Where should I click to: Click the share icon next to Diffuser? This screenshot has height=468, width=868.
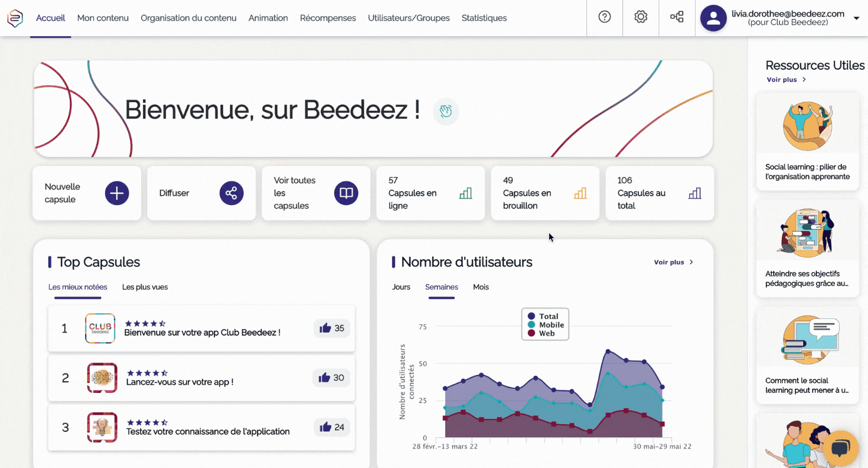tap(231, 193)
